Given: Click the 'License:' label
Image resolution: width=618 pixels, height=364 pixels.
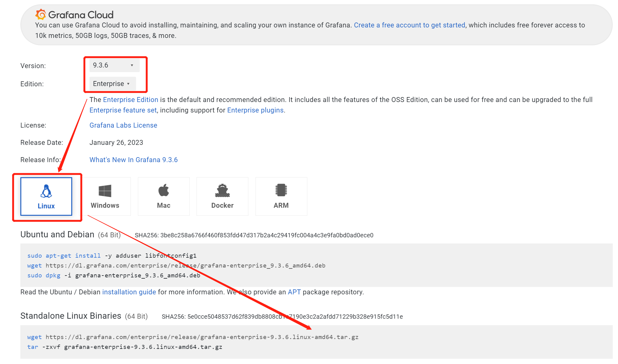Looking at the screenshot, I should pos(33,125).
